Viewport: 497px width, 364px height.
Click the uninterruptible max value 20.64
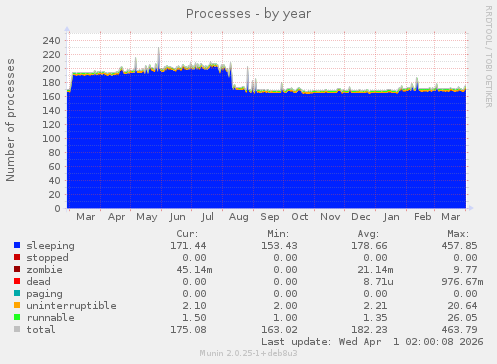click(x=462, y=306)
